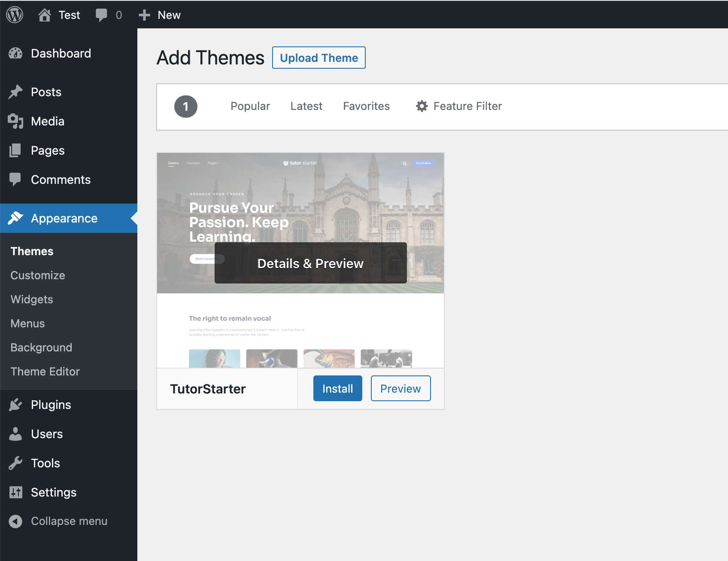This screenshot has height=561, width=728.
Task: Open the Plugins menu item
Action: pyautogui.click(x=51, y=405)
